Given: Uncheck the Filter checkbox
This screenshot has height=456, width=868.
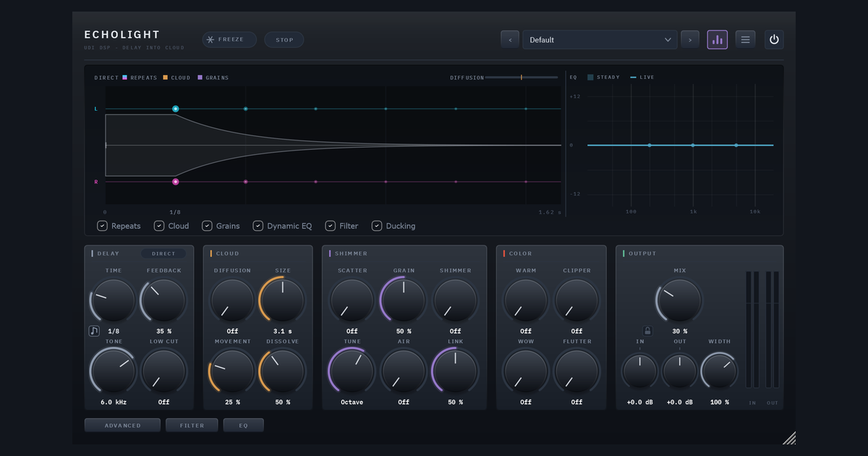Looking at the screenshot, I should pos(331,226).
